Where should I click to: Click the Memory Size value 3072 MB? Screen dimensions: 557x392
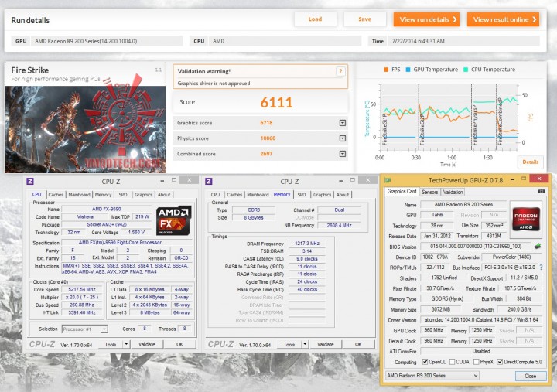tap(441, 309)
